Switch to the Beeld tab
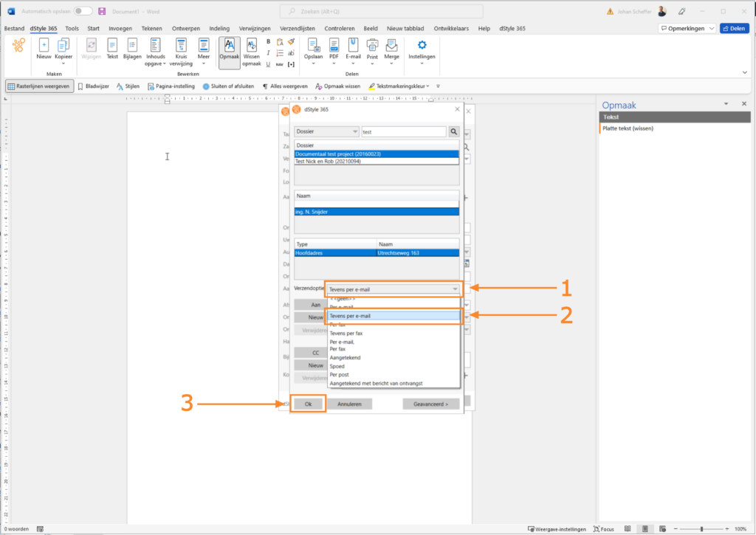This screenshot has width=756, height=535. [x=371, y=29]
